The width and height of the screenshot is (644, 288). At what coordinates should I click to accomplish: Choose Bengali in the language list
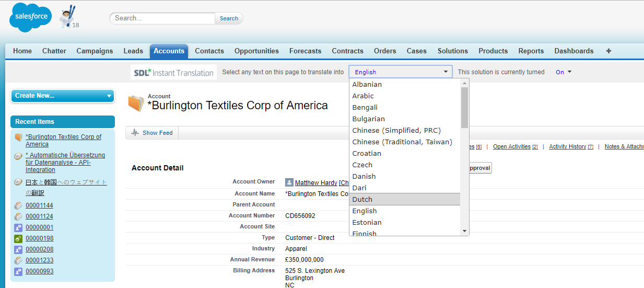pyautogui.click(x=405, y=107)
